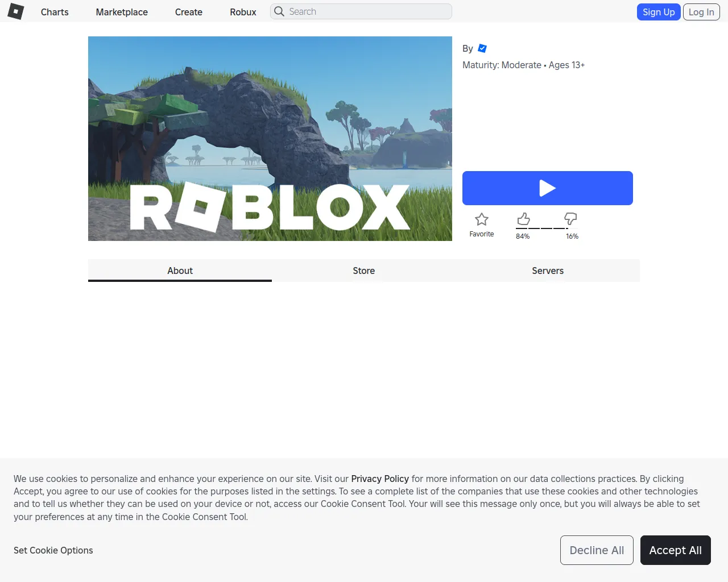Click the Roblox game thumbnail image
This screenshot has width=728, height=582.
270,139
